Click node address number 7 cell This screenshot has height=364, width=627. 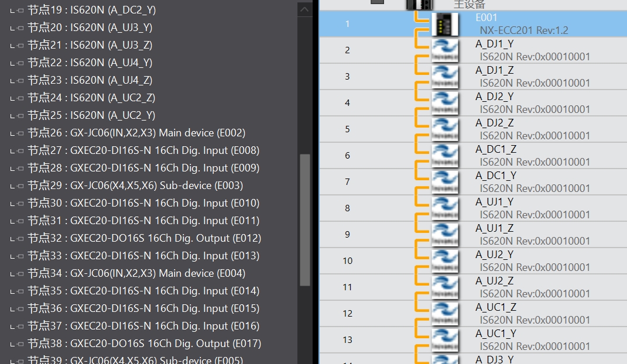(x=348, y=182)
